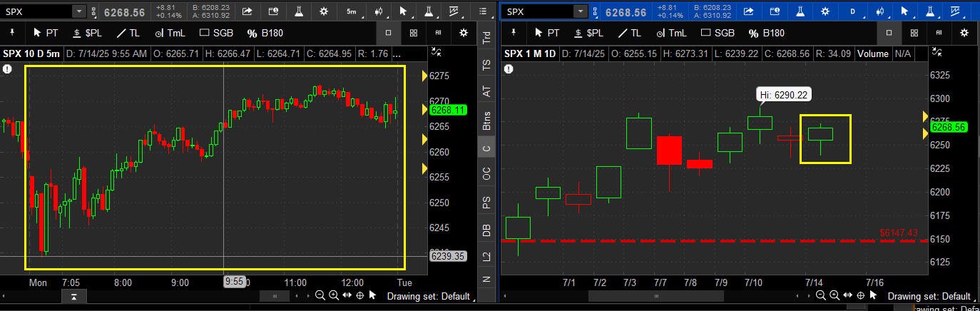The height and width of the screenshot is (311, 980).
Task: Click crosshair reset zoom icon under right chart
Action: coord(861,296)
